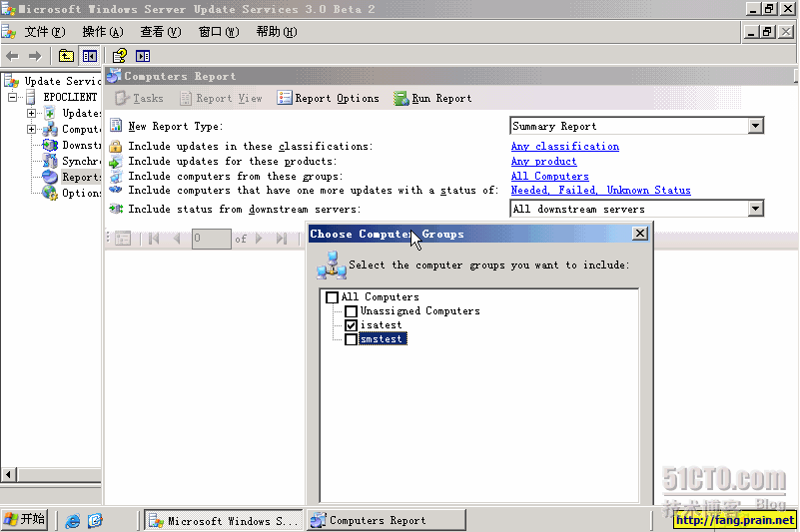This screenshot has width=800, height=532.
Task: Select the Reports tree item
Action: (81, 177)
